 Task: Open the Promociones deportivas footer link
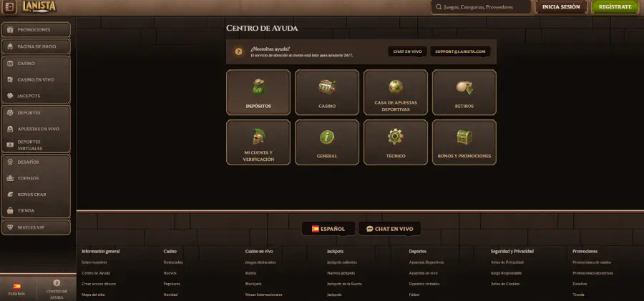tap(592, 273)
